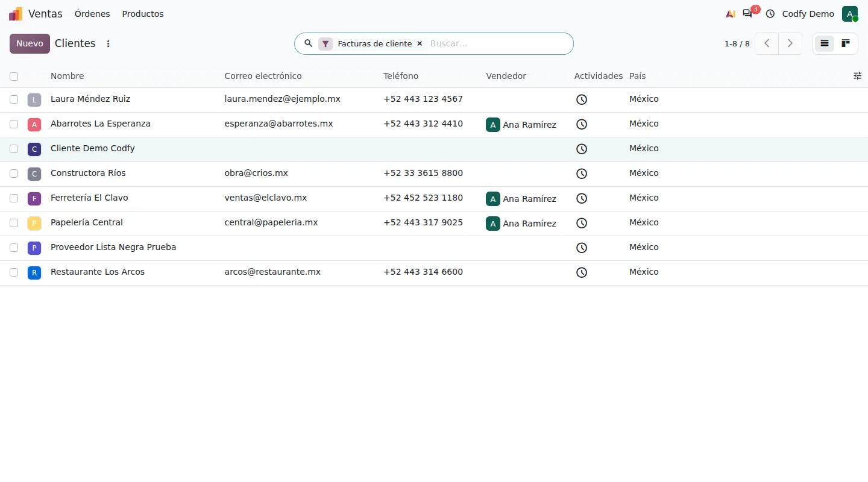Open the Restaurante Los Arcos record
Screen dimensions: 868x482
pyautogui.click(x=98, y=272)
